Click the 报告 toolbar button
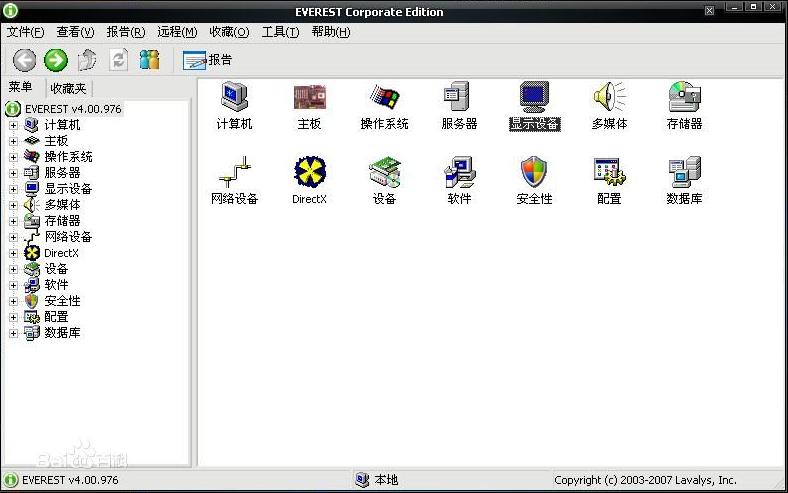Viewport: 788px width, 493px height. (208, 60)
